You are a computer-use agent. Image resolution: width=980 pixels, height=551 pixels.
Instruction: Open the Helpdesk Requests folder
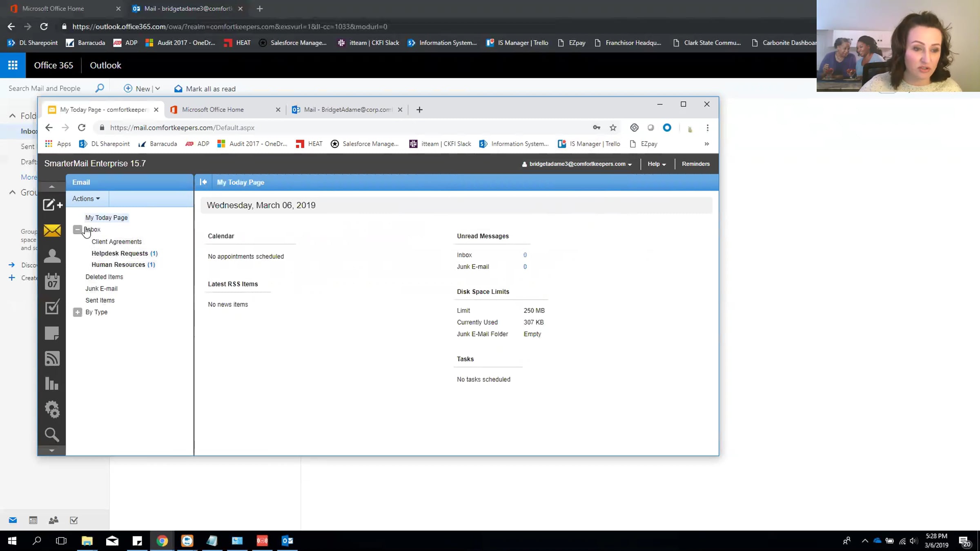[120, 253]
